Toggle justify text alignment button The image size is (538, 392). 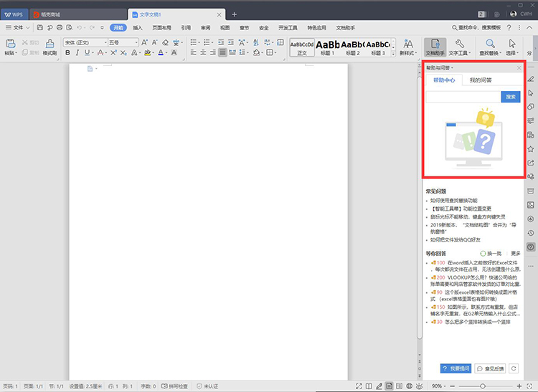pyautogui.click(x=222, y=52)
